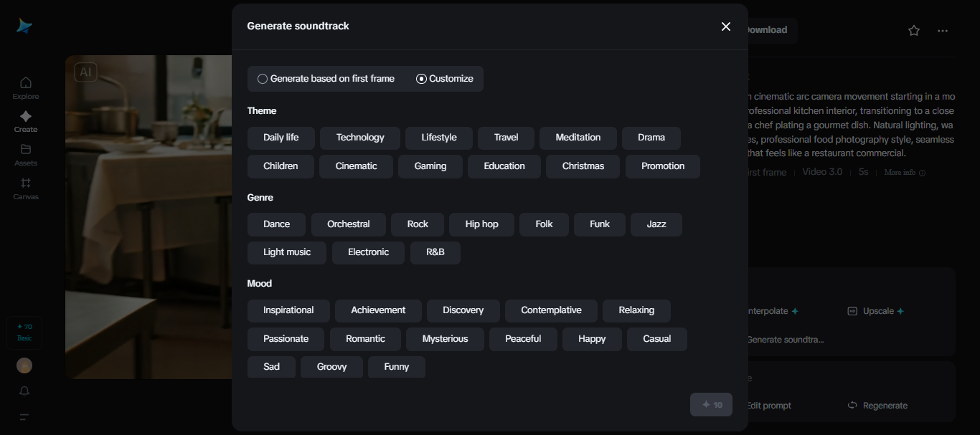980x435 pixels.
Task: Open the Explore page in sidebar
Action: coord(26,87)
